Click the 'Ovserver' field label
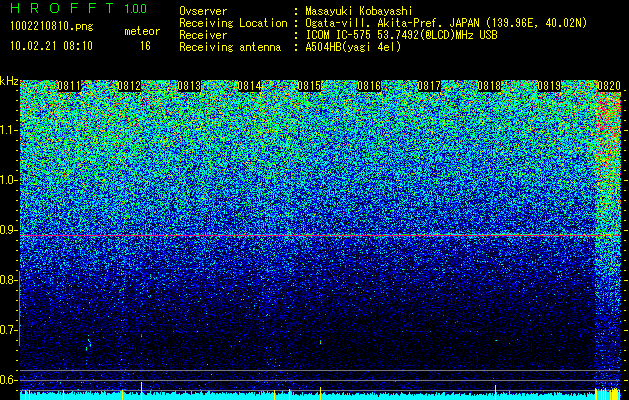The height and width of the screenshot is (400, 629). pos(203,11)
